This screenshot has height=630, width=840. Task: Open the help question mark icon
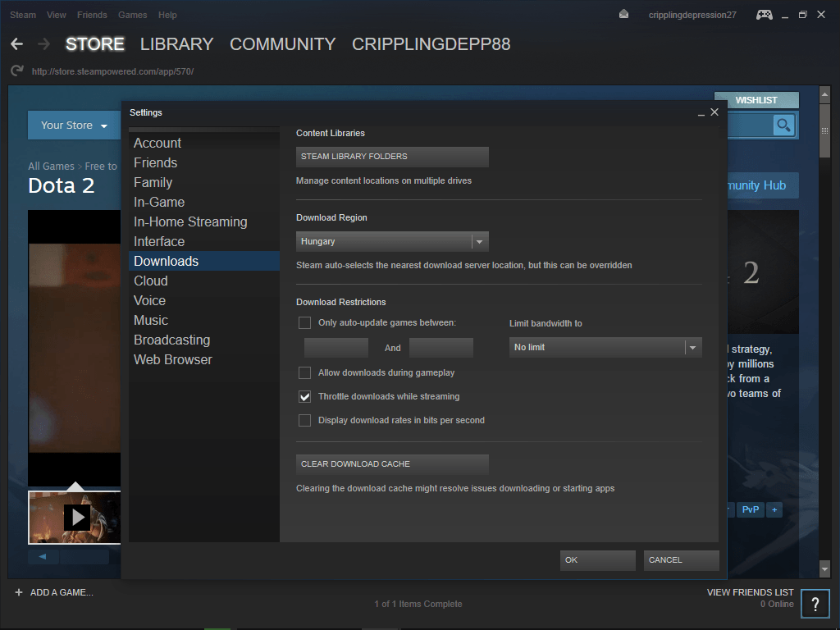click(815, 604)
